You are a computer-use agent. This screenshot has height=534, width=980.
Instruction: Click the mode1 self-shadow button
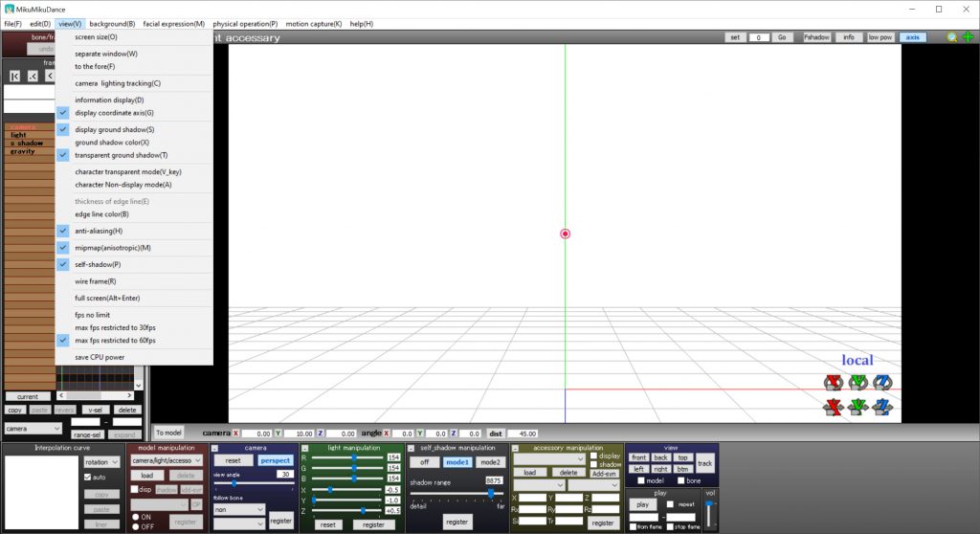pyautogui.click(x=457, y=462)
